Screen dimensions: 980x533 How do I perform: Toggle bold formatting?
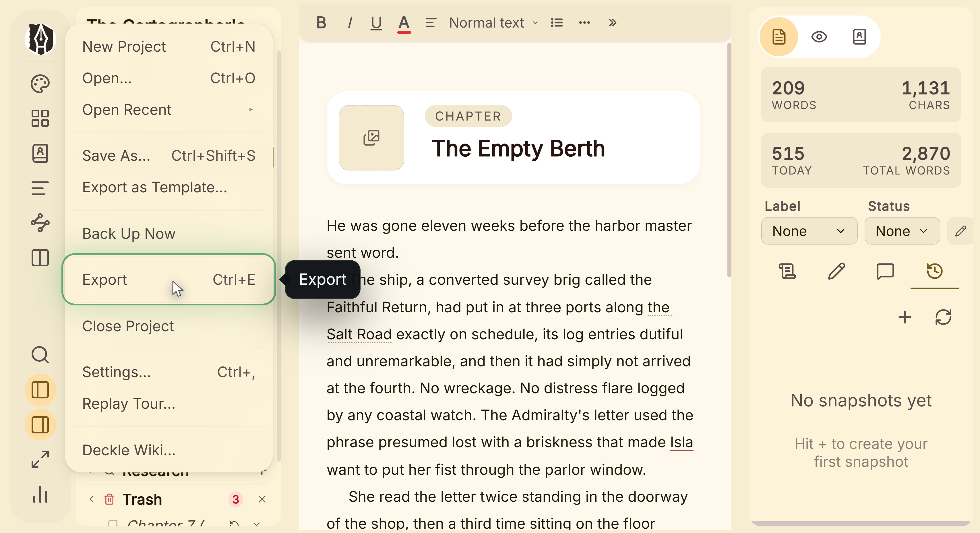click(321, 23)
